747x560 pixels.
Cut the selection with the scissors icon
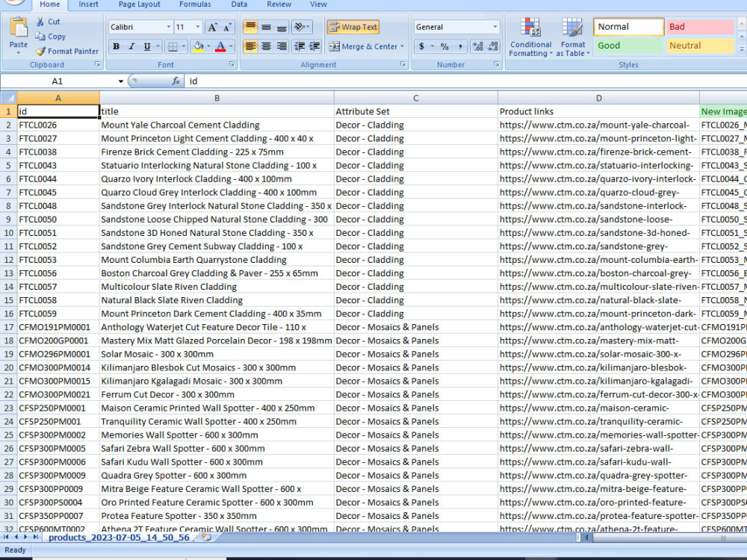pyautogui.click(x=40, y=22)
